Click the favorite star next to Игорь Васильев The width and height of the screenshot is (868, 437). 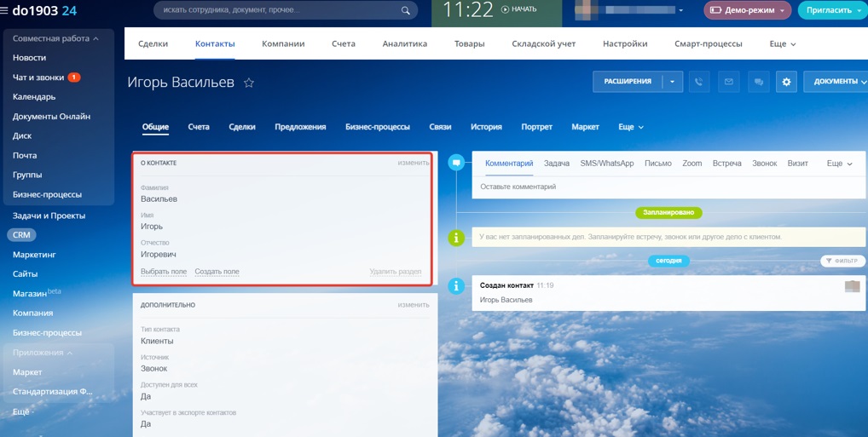249,83
